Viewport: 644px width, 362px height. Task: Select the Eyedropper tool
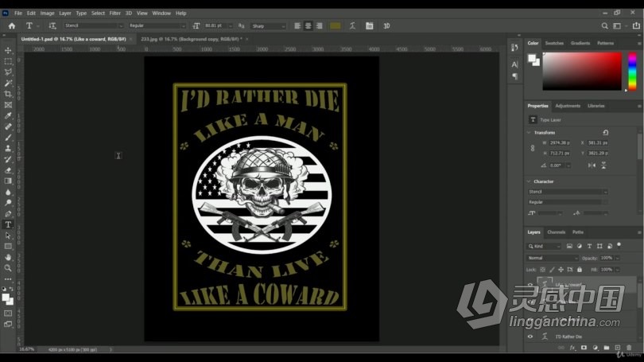click(x=8, y=116)
